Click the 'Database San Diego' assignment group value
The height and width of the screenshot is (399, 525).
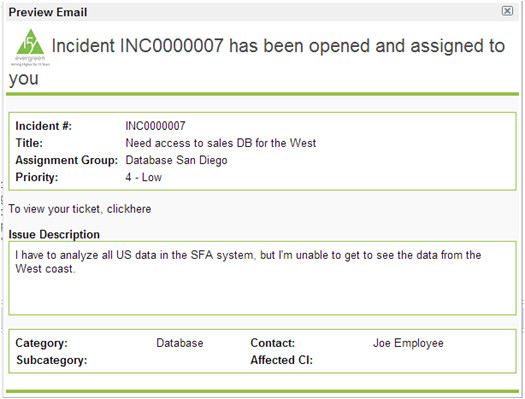176,160
